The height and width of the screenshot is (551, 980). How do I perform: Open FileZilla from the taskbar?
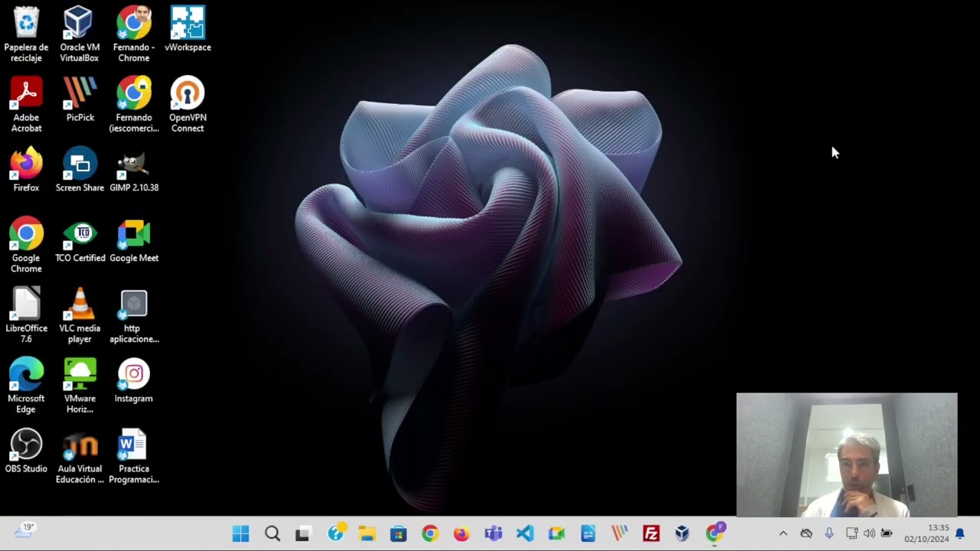point(651,533)
